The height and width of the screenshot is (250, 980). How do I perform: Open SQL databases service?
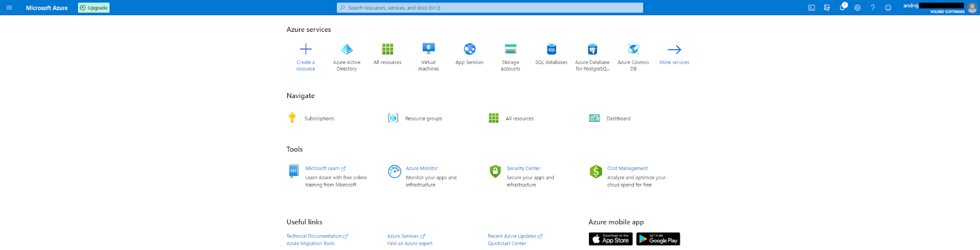(552, 50)
